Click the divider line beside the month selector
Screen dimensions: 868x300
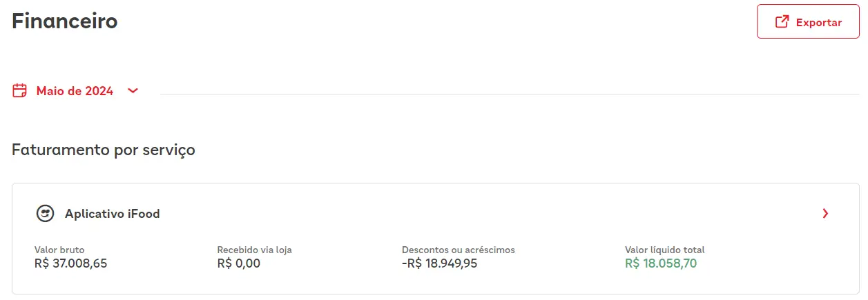coord(510,94)
